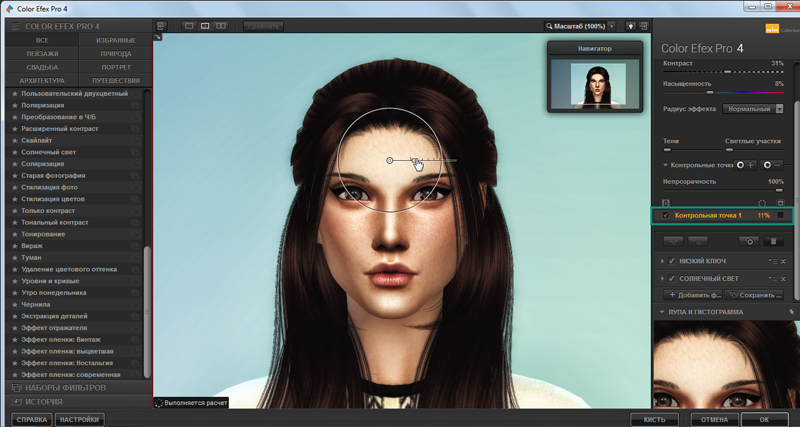Click the СПРАВКА button
Viewport: 800px width, 427px height.
point(32,419)
